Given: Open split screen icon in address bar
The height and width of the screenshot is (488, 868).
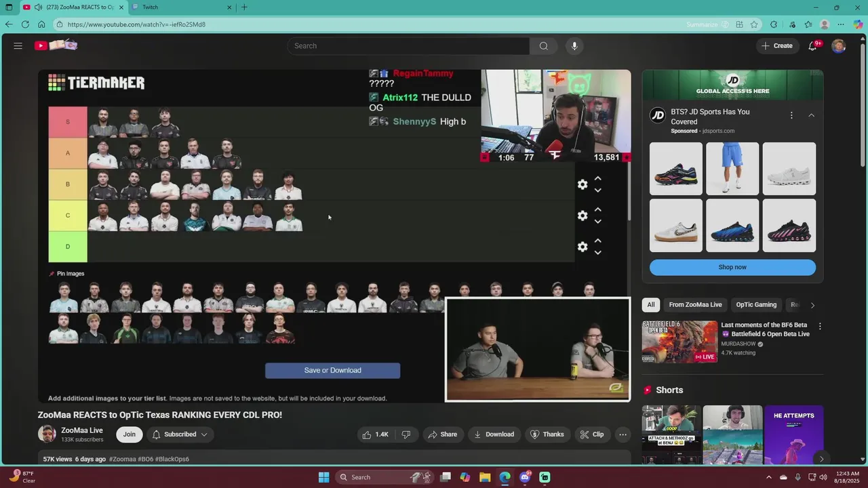Looking at the screenshot, I should [x=740, y=24].
